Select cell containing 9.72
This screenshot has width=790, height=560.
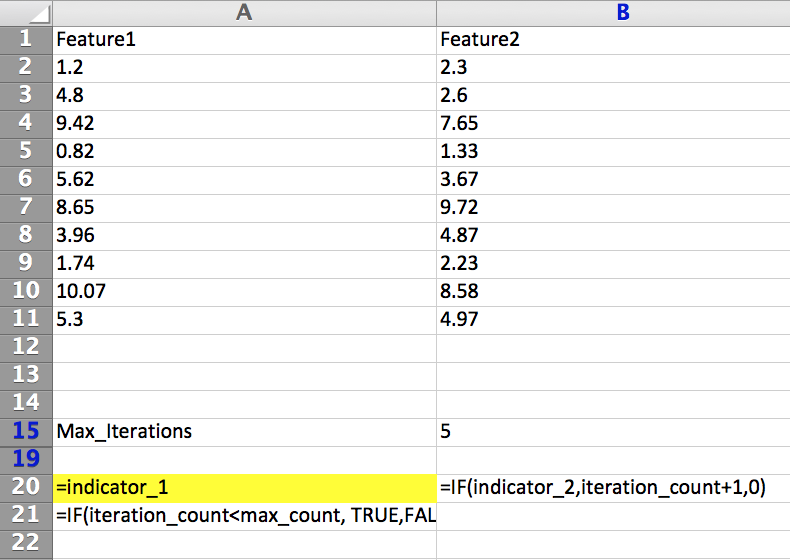(x=612, y=208)
